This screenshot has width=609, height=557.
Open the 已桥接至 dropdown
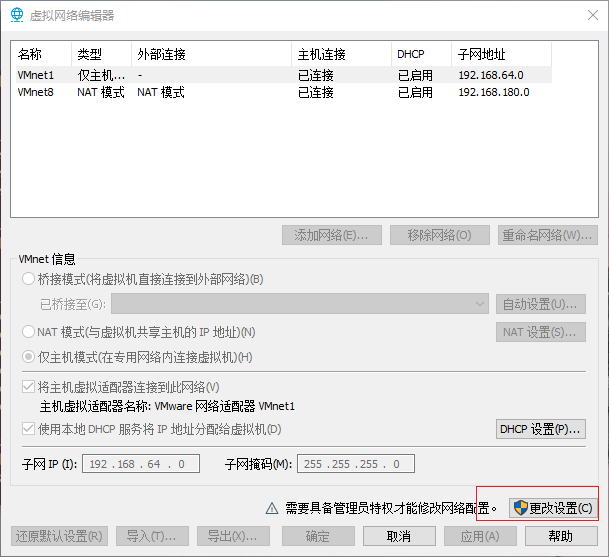point(300,304)
